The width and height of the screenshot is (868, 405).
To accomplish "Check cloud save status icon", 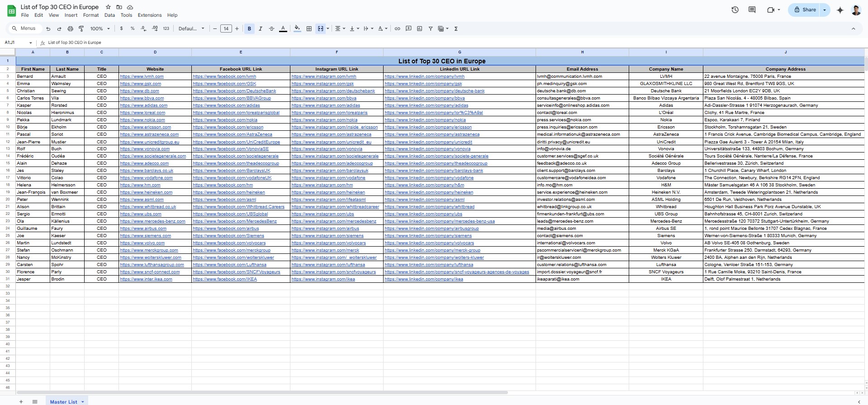I will [x=130, y=7].
